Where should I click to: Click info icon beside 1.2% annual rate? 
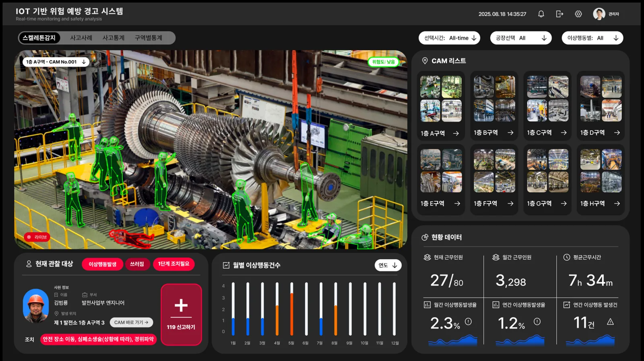point(537,322)
